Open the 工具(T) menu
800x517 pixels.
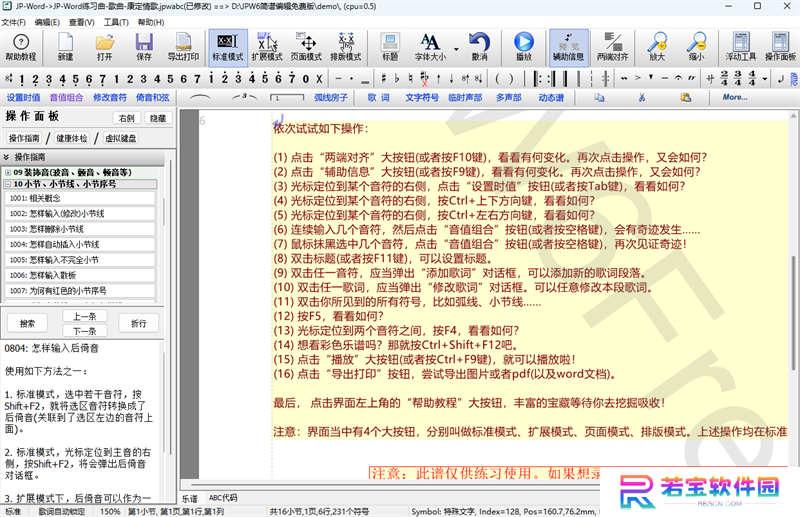[116, 22]
